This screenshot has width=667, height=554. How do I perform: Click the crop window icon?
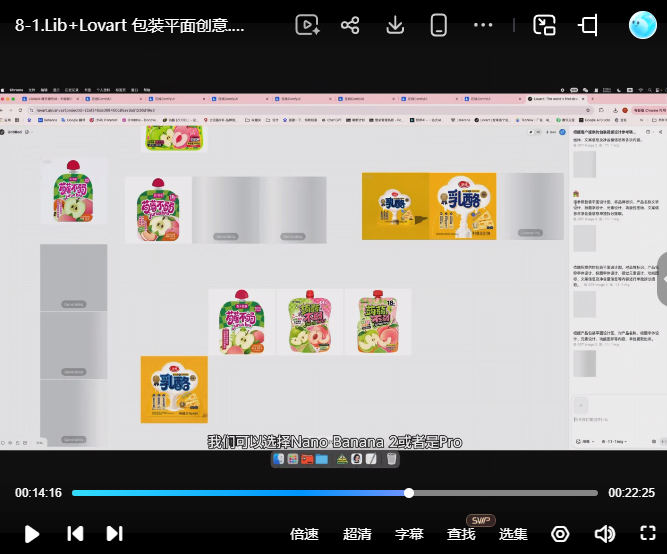[589, 25]
